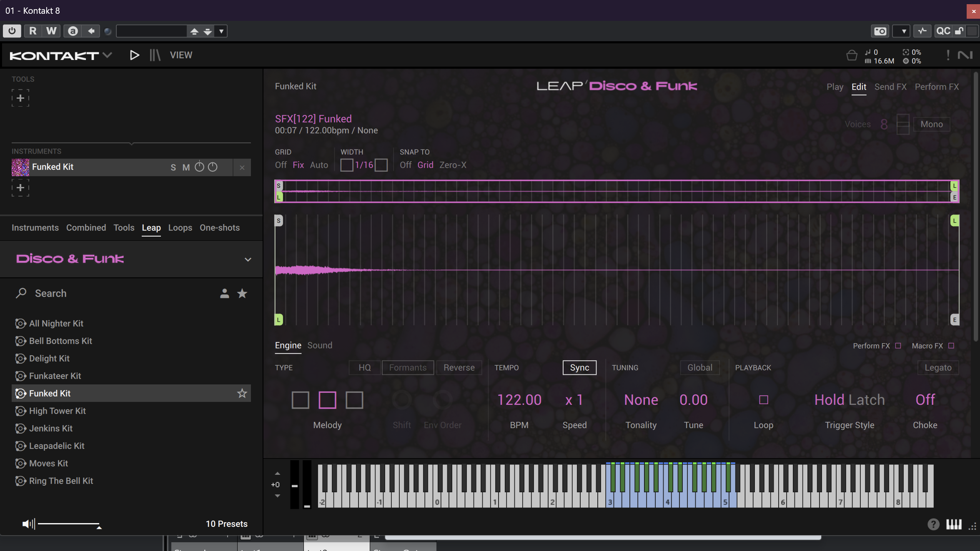The height and width of the screenshot is (551, 980).
Task: Open the preset dropdown arrow in host toolbar
Action: coord(221,31)
